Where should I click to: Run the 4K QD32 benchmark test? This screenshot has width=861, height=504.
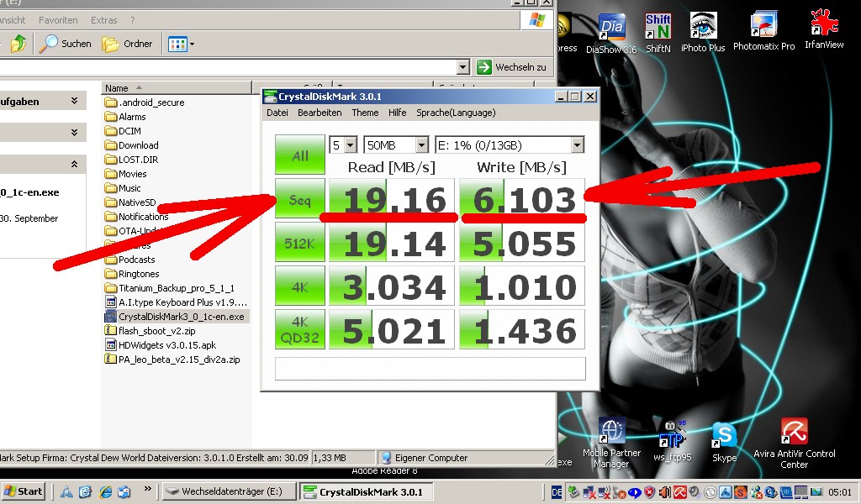coord(299,329)
